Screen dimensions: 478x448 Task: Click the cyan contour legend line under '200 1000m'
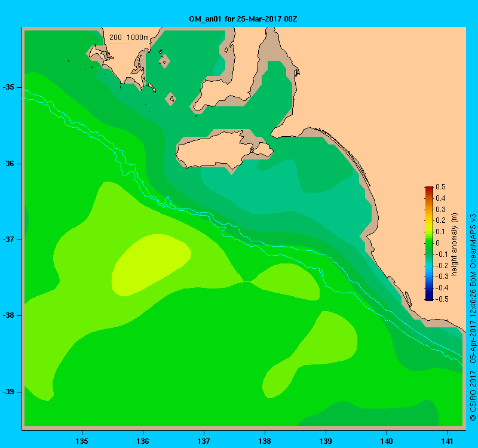click(x=121, y=44)
